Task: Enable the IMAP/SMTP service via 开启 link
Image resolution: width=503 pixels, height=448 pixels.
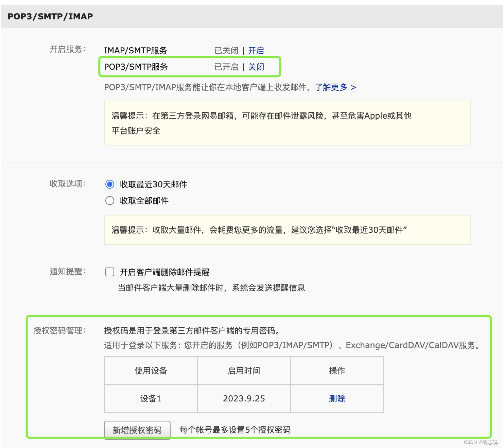Action: pos(256,51)
